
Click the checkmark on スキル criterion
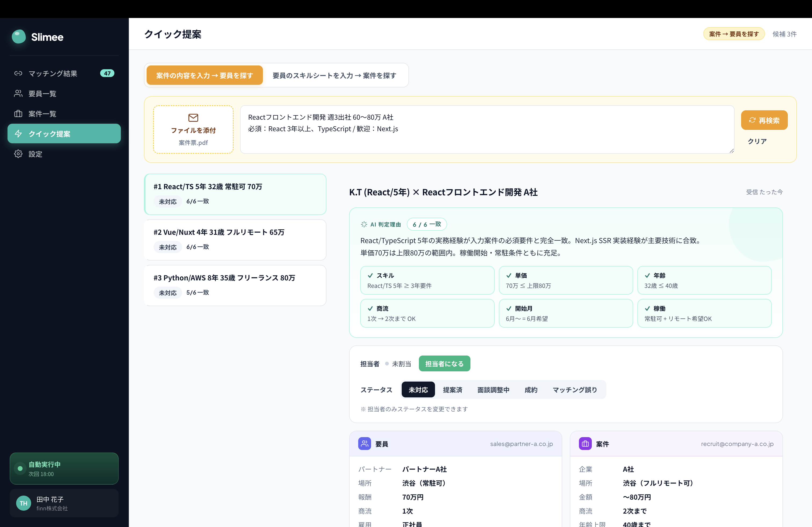click(x=370, y=275)
